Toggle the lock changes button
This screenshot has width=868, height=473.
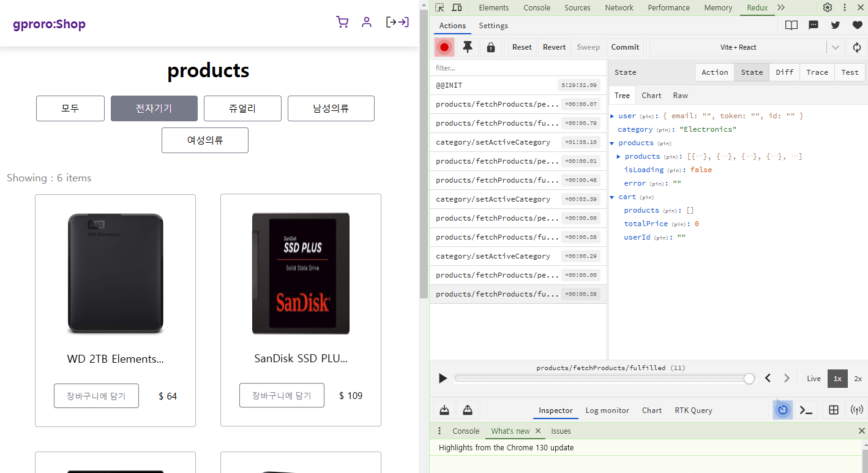[x=491, y=47]
